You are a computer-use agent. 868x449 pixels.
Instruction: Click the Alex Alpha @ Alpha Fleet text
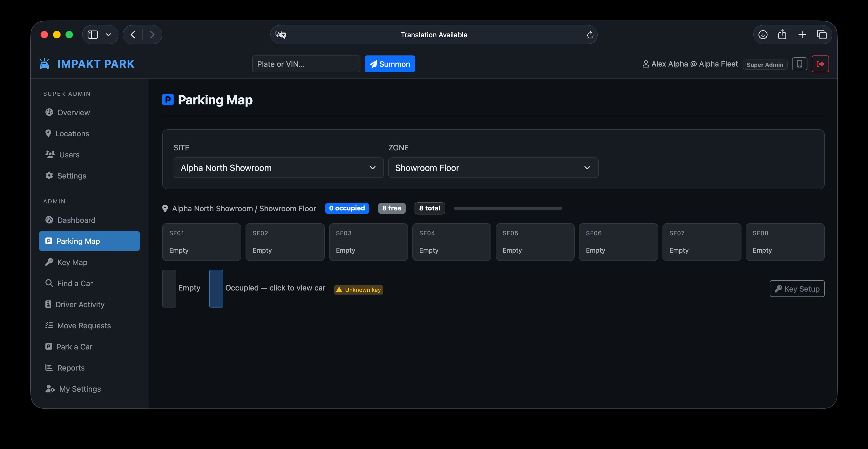(694, 64)
